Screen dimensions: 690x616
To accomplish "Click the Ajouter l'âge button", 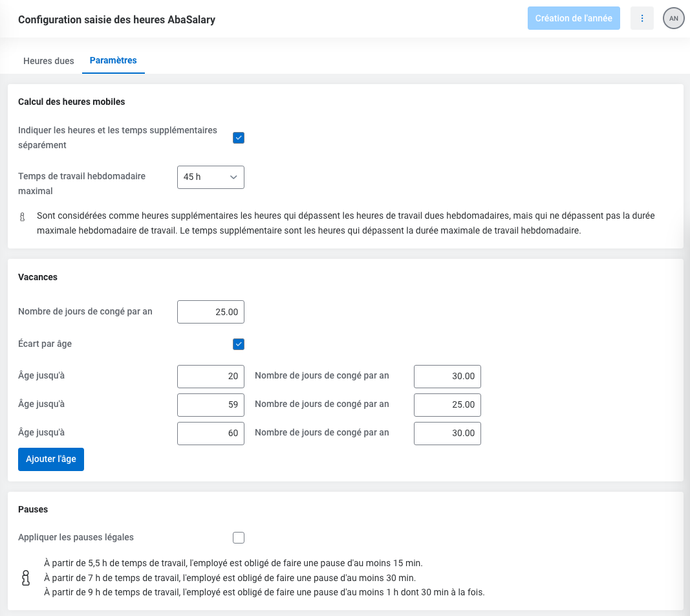I will 51,459.
